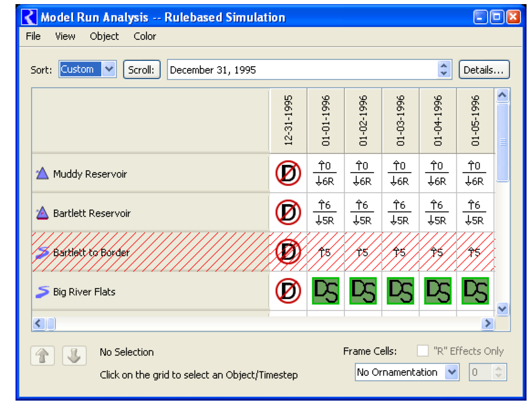Screen dimensions: 532x407
Task: Select Big River Flats 01-05-1996 DS cell
Action: click(x=475, y=291)
